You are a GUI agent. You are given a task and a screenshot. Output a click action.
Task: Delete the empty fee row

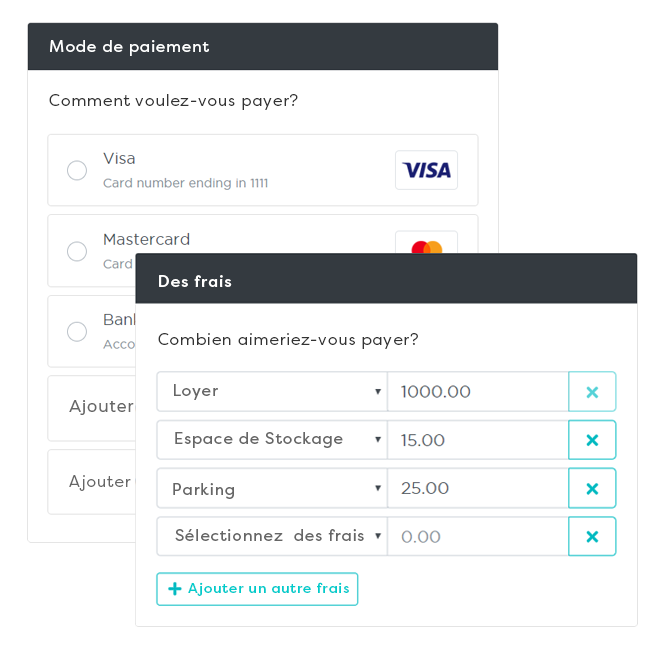tap(592, 537)
